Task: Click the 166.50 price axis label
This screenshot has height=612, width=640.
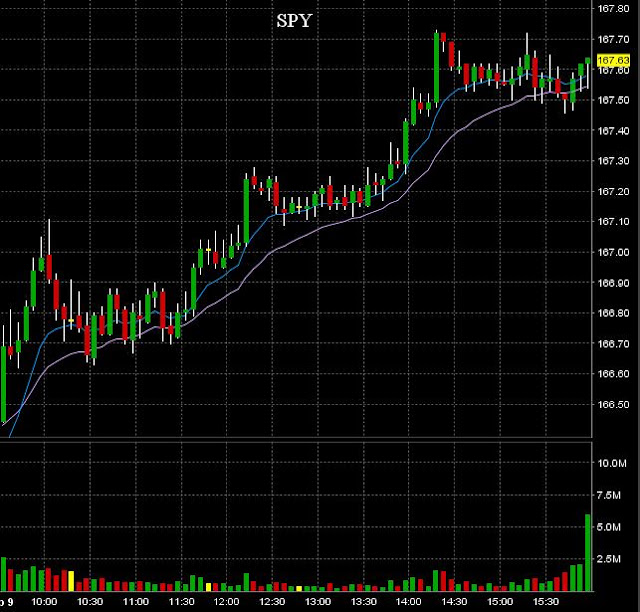Action: (x=613, y=404)
